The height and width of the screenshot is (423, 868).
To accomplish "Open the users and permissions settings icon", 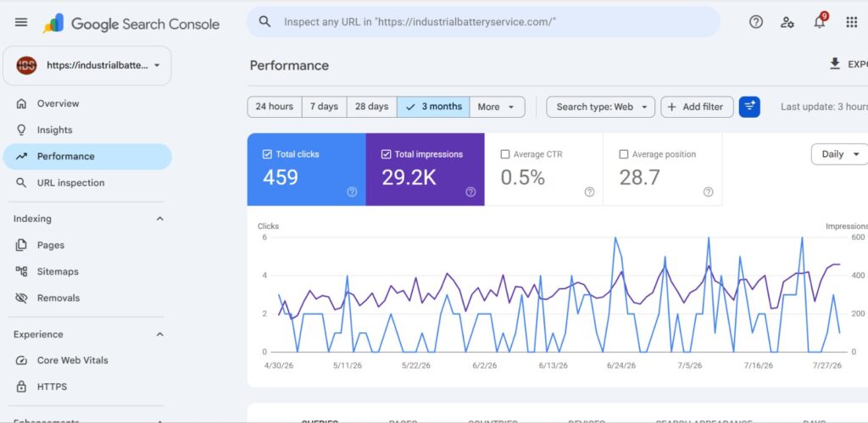I will pyautogui.click(x=787, y=22).
